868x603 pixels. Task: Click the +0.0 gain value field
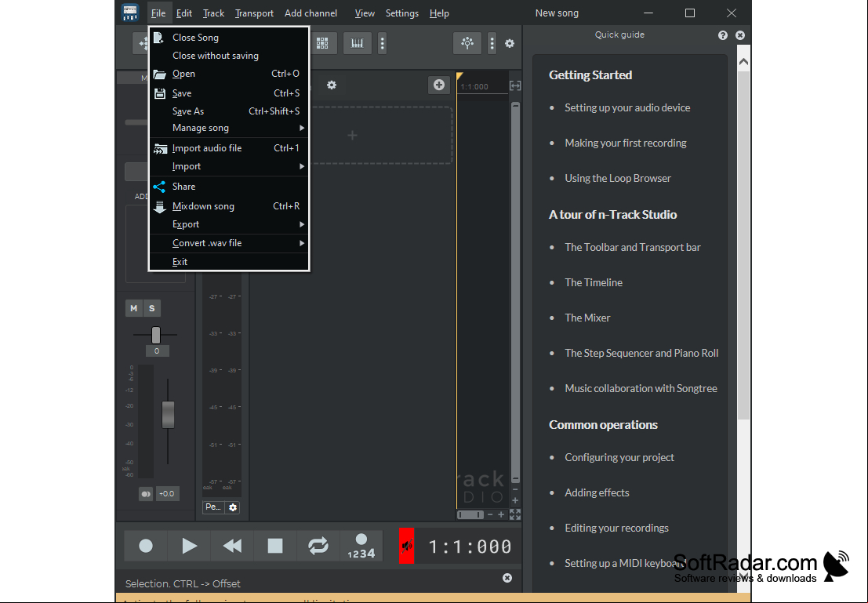point(167,494)
